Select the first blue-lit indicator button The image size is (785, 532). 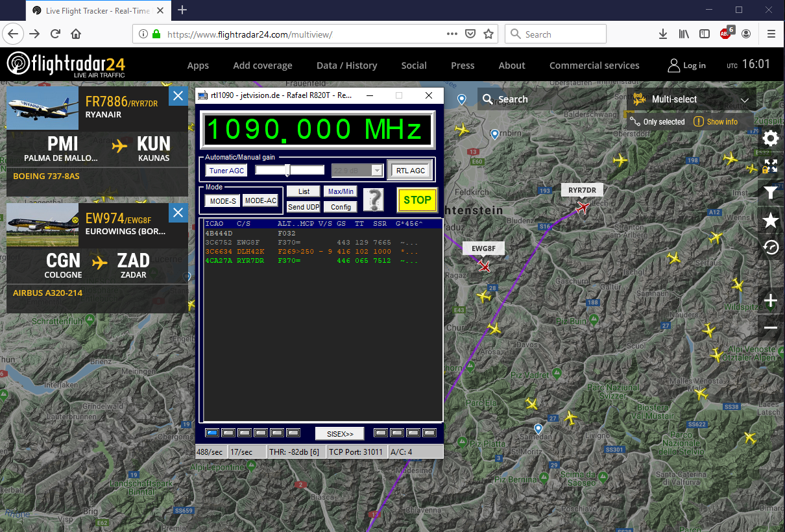click(212, 433)
